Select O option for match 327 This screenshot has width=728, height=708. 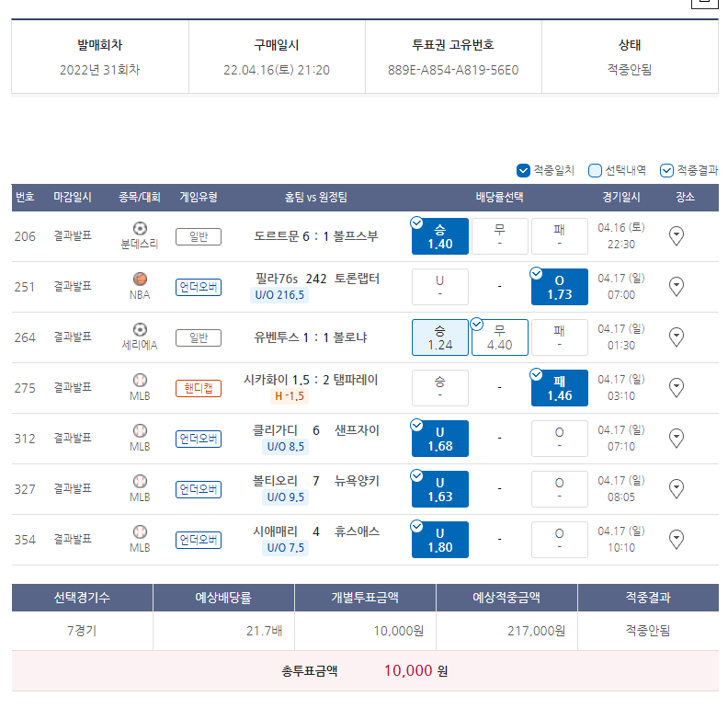coord(560,490)
